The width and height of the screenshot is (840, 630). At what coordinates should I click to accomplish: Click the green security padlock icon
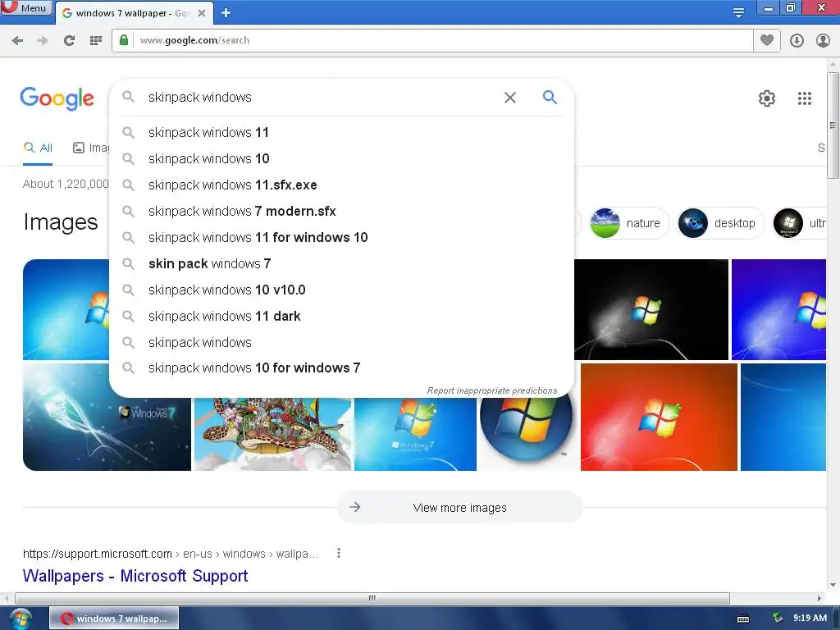(124, 40)
